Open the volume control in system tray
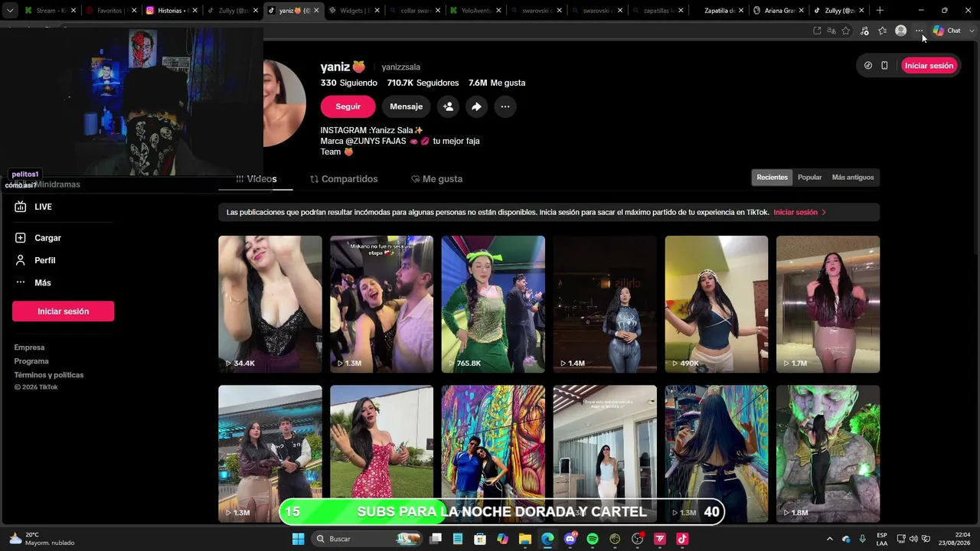Viewport: 980px width, 551px height. [x=913, y=539]
